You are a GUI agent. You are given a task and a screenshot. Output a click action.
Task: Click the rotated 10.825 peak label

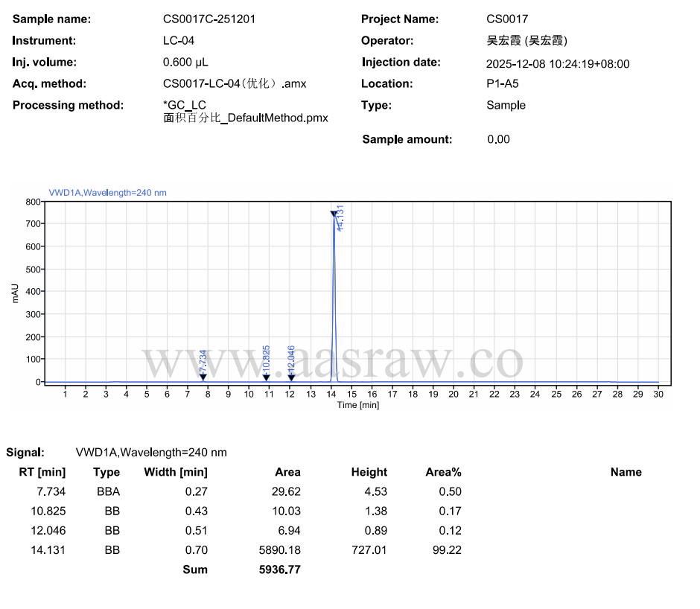pyautogui.click(x=267, y=358)
